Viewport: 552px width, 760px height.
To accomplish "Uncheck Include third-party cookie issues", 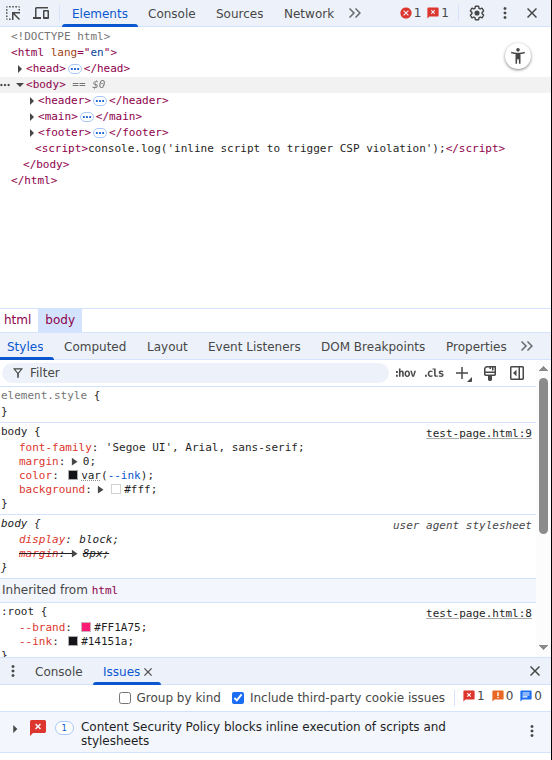I will pos(238,698).
